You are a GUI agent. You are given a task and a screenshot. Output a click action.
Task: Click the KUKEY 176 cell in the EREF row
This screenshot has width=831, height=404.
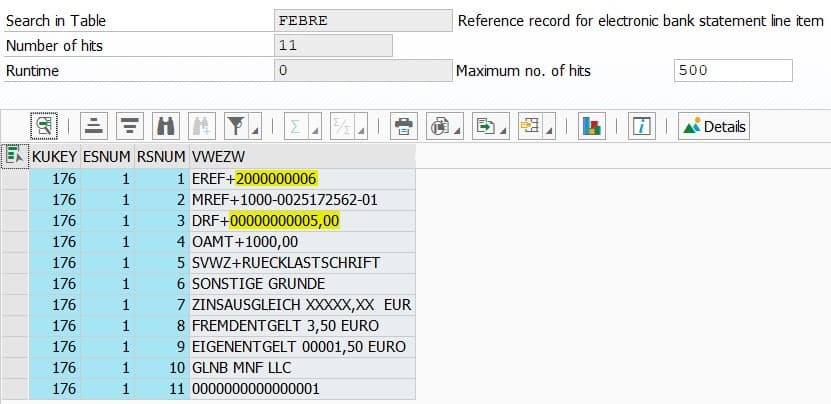click(x=55, y=179)
